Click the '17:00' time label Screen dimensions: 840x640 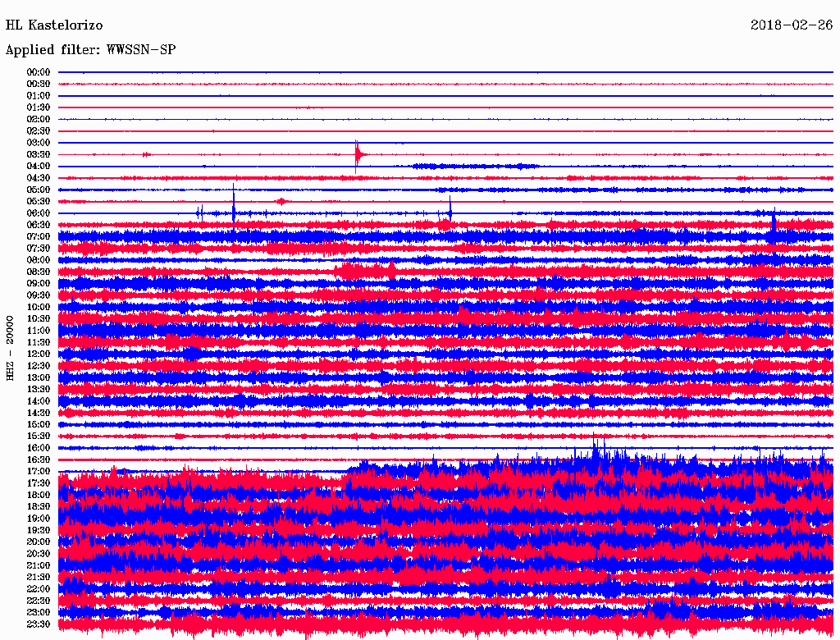pos(38,472)
